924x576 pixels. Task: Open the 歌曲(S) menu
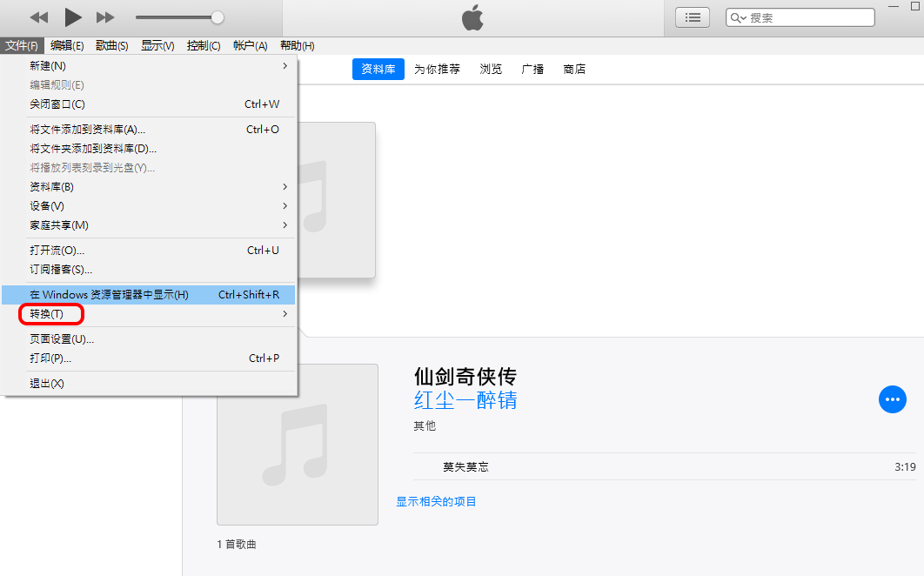coord(112,45)
